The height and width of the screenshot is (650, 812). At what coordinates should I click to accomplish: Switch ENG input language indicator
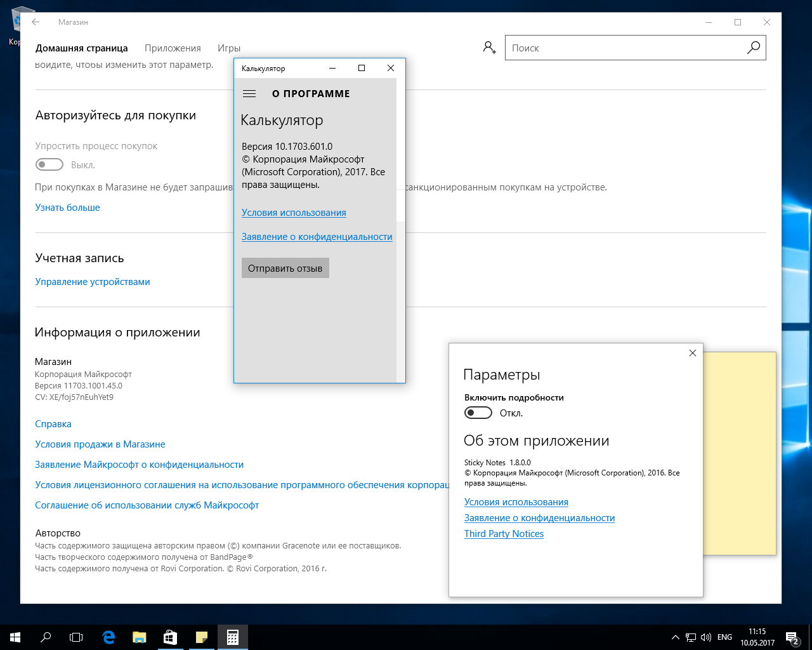click(724, 637)
